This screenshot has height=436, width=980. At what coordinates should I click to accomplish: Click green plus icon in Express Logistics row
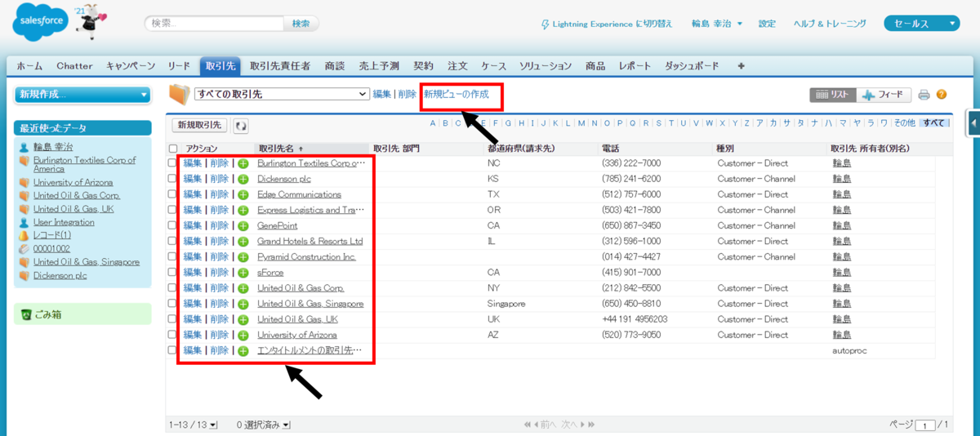coord(243,211)
